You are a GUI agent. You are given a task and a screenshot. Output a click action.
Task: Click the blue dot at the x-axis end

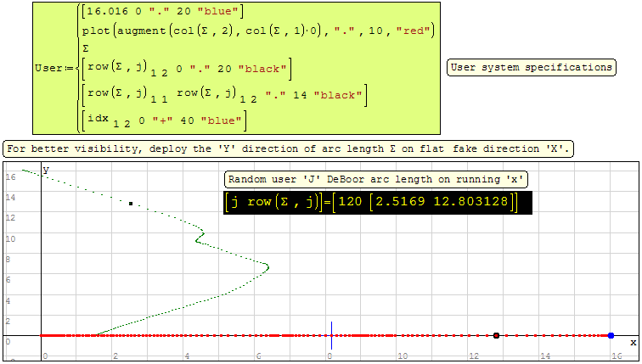point(611,336)
